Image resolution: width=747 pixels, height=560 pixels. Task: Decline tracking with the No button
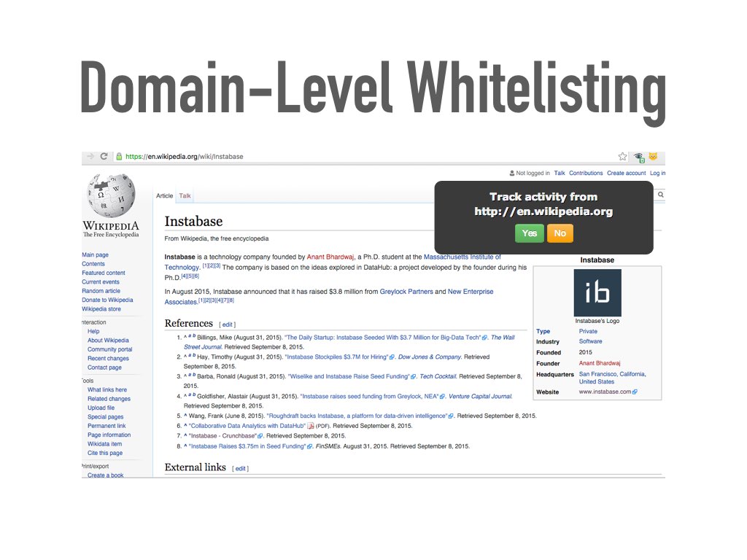click(560, 233)
